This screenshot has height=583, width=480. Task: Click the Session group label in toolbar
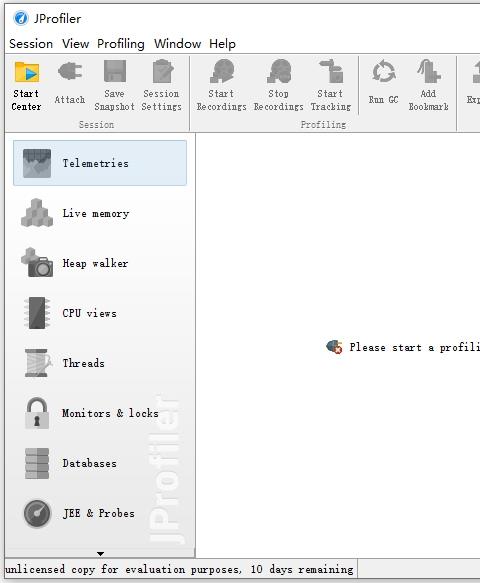coord(96,125)
